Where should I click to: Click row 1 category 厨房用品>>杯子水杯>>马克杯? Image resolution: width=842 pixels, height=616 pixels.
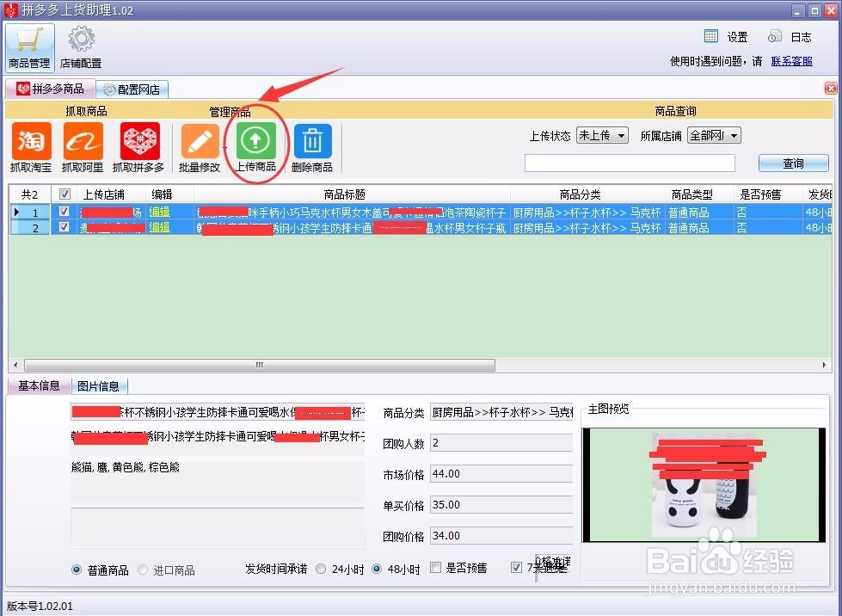(x=587, y=213)
